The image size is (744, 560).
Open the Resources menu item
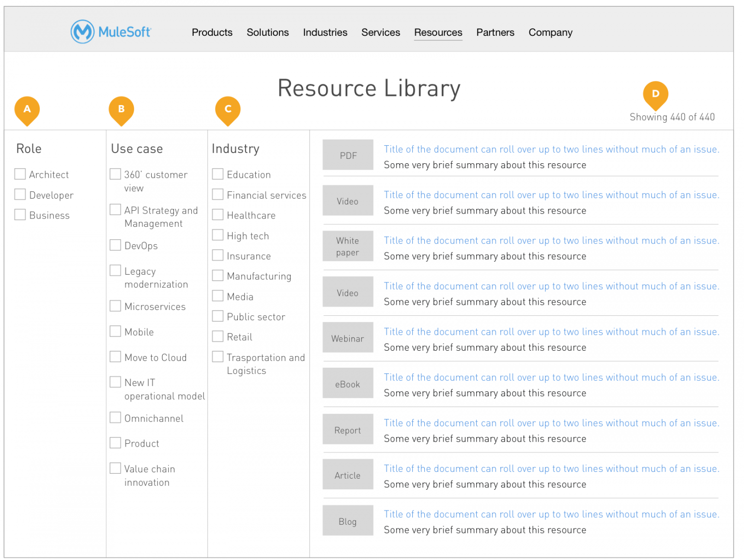coord(438,32)
